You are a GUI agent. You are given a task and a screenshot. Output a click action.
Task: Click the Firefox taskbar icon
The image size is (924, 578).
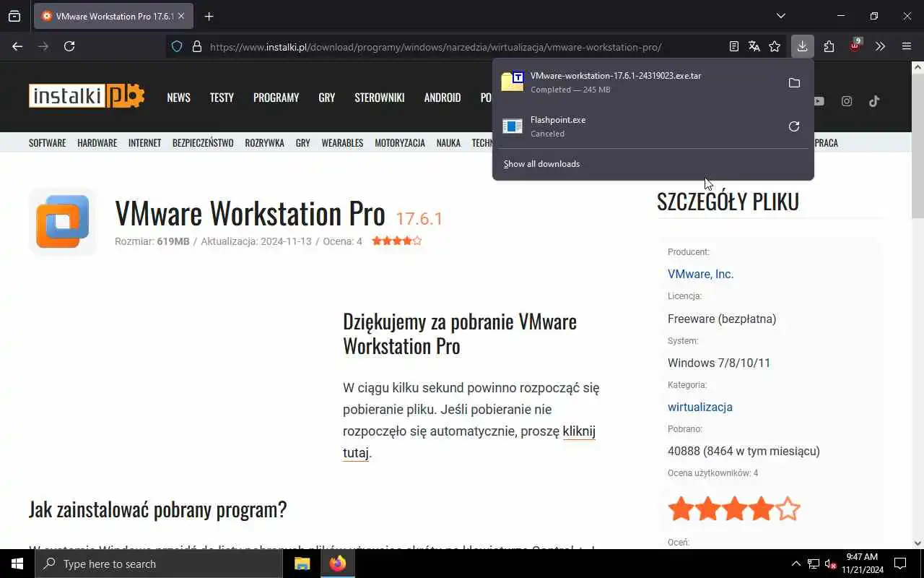pyautogui.click(x=338, y=564)
